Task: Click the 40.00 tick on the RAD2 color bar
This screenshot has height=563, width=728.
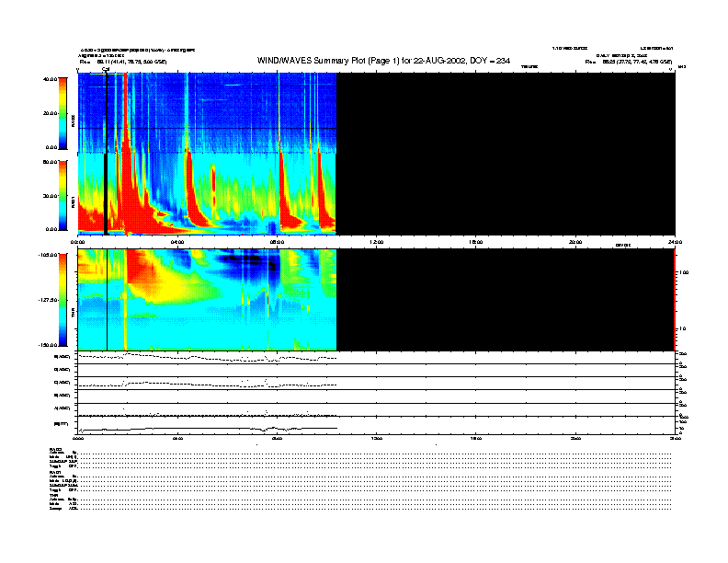Action: pos(51,79)
